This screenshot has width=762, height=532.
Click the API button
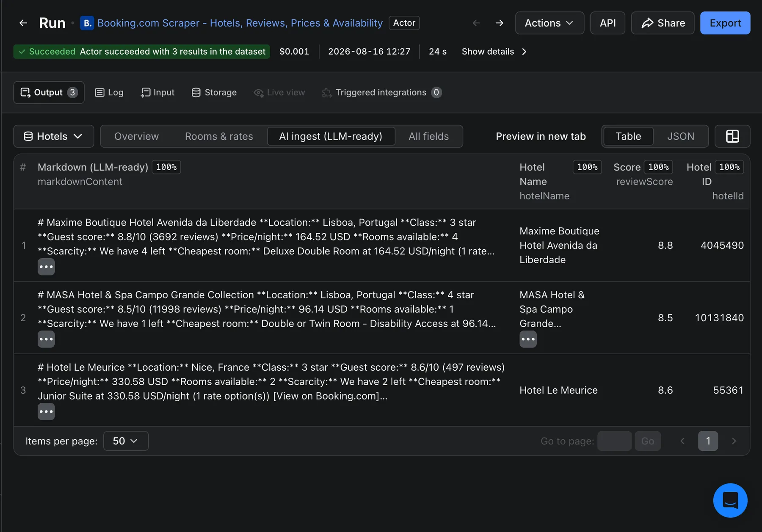(x=607, y=23)
